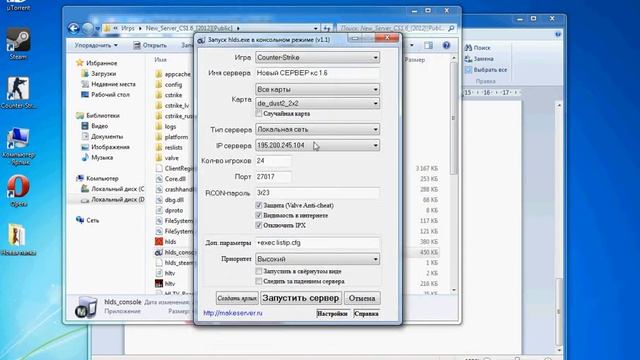The width and height of the screenshot is (640, 360).
Task: Go back in Explorer window
Action: (x=73, y=28)
